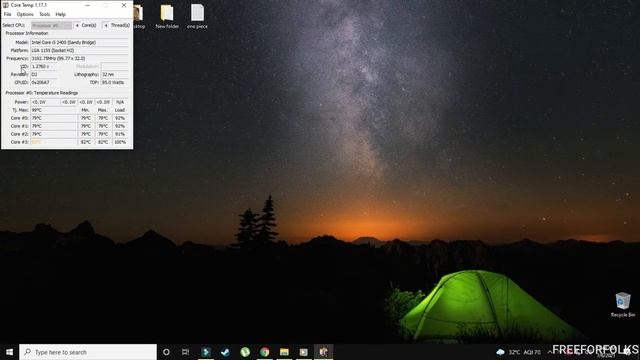The height and width of the screenshot is (360, 640).
Task: Open Task View from the taskbar
Action: coord(185,352)
